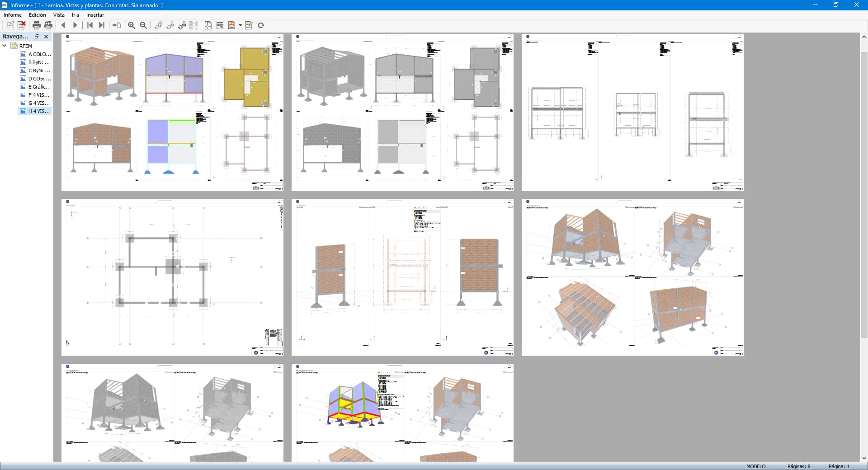The image size is (868, 470).
Task: Open page 7 thumbnail with gray isometric views
Action: (173, 413)
